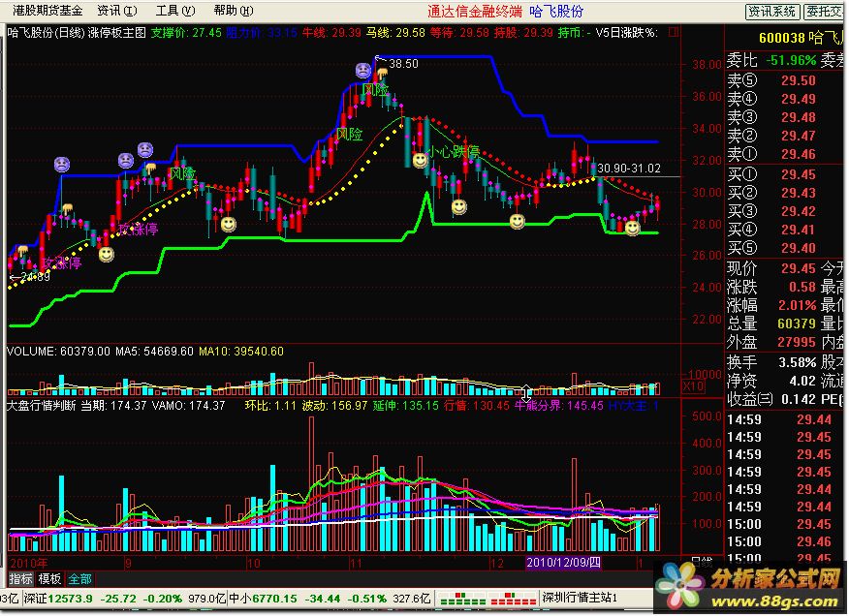Click the 牛熊分界: 145.45 readout

[x=559, y=406]
